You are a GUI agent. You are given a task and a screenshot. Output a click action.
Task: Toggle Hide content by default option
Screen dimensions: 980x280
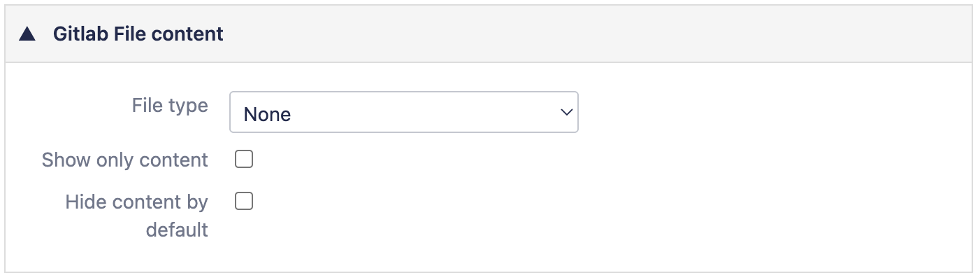(243, 202)
